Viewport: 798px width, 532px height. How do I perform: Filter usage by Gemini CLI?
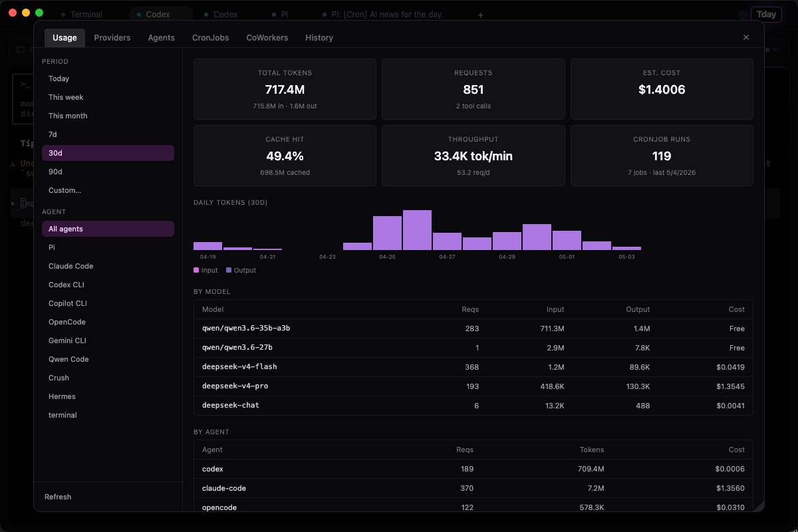tap(108, 340)
